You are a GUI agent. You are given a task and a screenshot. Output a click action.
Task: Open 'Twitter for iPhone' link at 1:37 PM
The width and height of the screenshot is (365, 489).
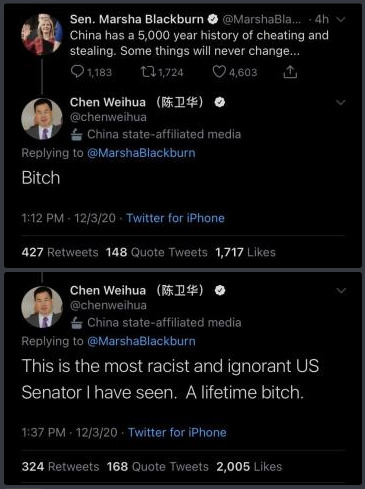coord(177,432)
